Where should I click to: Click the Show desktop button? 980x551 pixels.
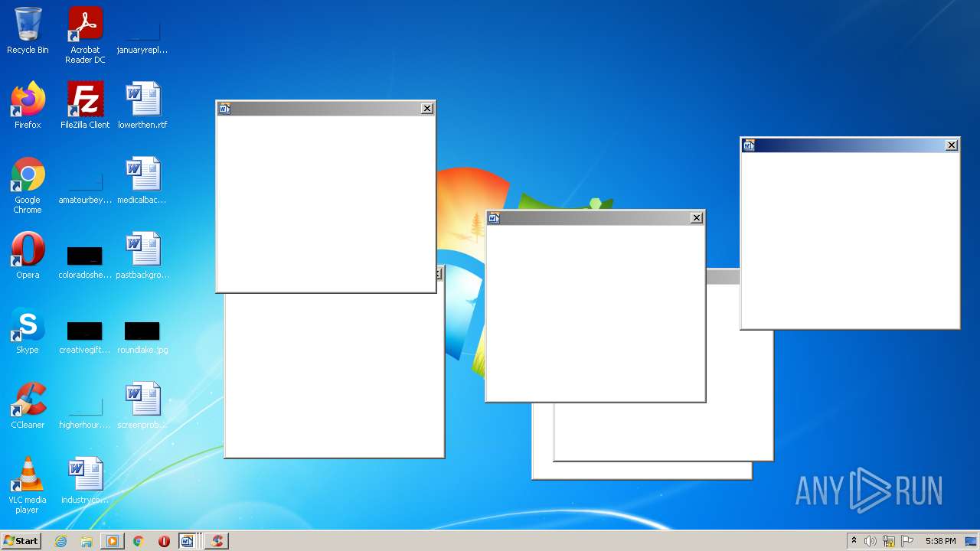point(972,541)
